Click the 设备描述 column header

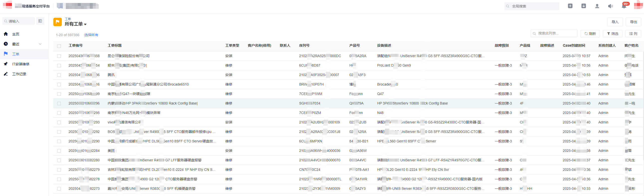click(x=384, y=45)
